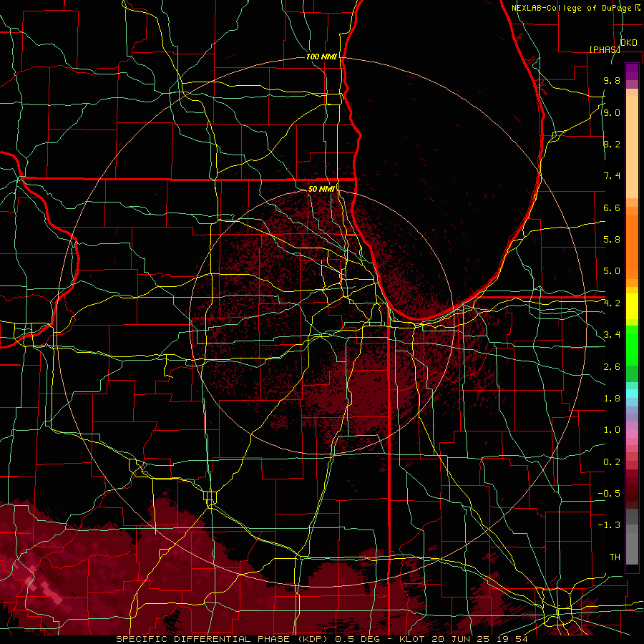
Task: Pick the bright yellow band of the color bar
Action: pyautogui.click(x=632, y=306)
